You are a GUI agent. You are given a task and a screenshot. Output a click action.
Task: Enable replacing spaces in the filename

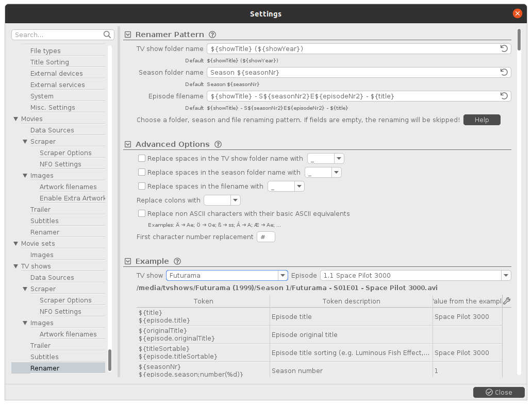coord(142,187)
